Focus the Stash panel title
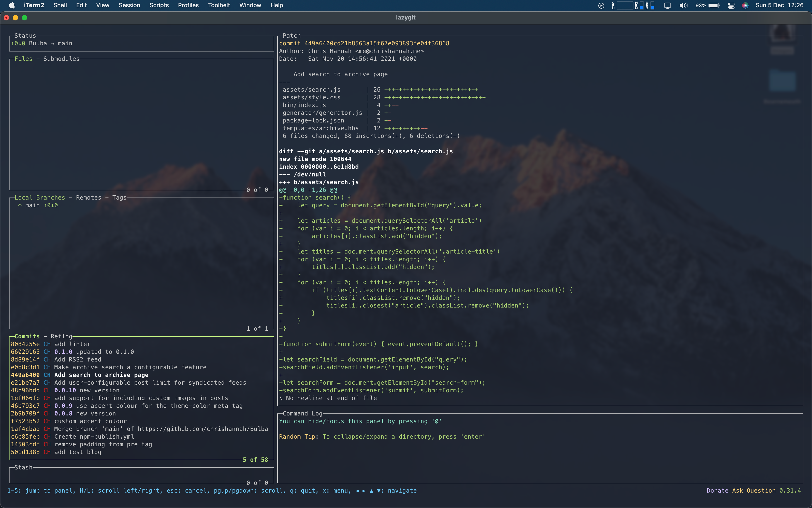 point(24,467)
